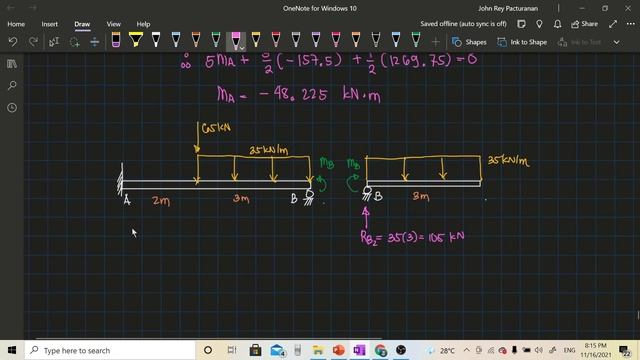The image size is (640, 360).
Task: Open the View tab
Action: point(113,24)
